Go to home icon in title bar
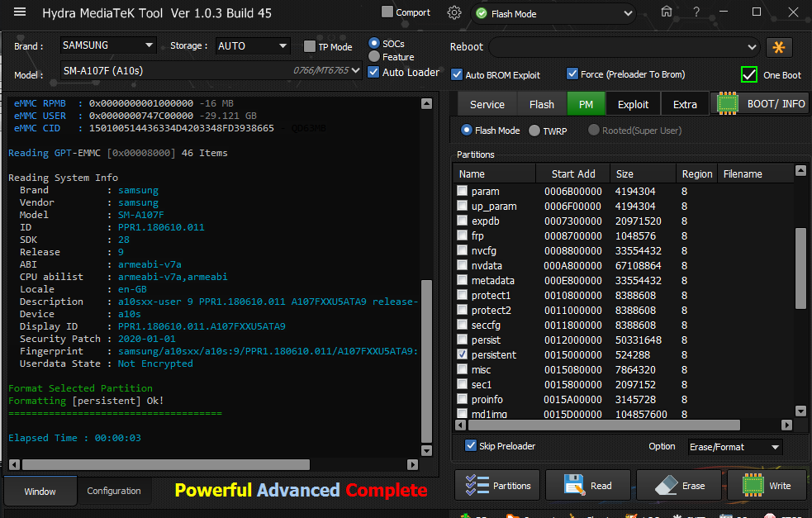This screenshot has height=518, width=812. click(667, 12)
